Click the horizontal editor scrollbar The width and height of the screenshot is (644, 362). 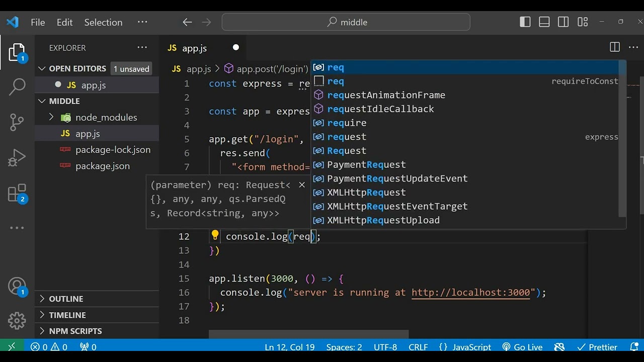coord(308,334)
